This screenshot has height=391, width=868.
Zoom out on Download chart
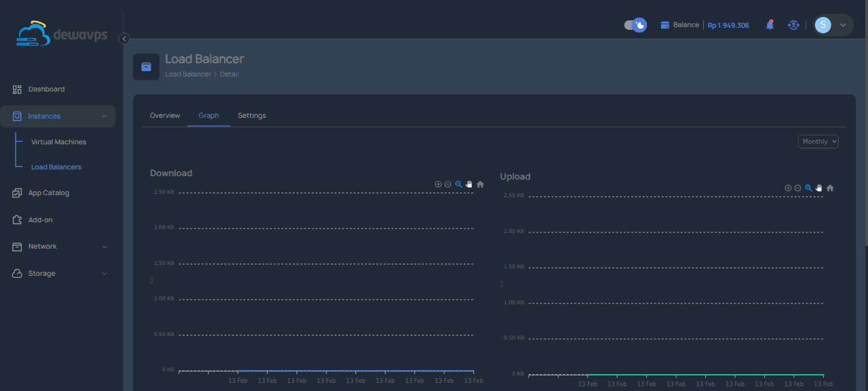448,184
